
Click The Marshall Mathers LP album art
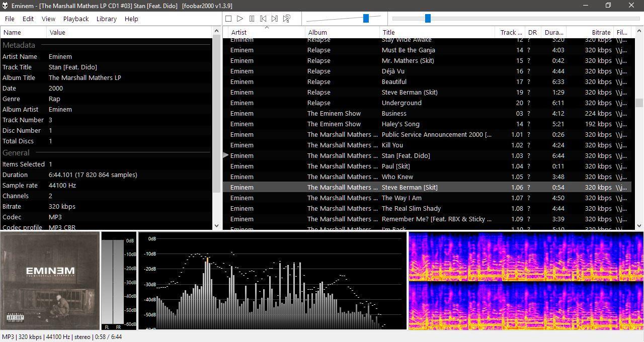coord(50,280)
